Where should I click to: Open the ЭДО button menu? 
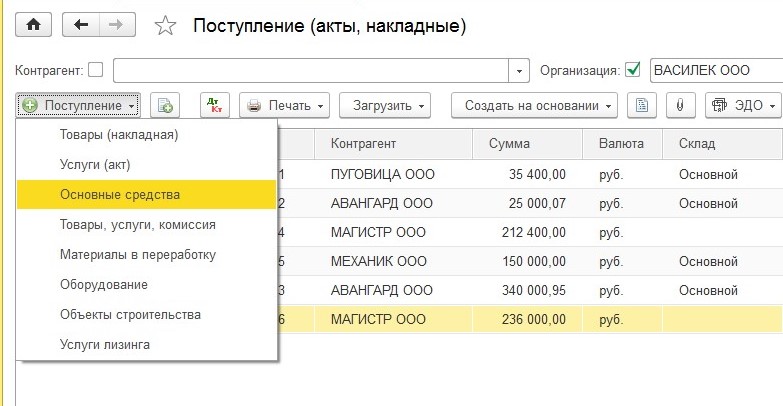tap(743, 105)
